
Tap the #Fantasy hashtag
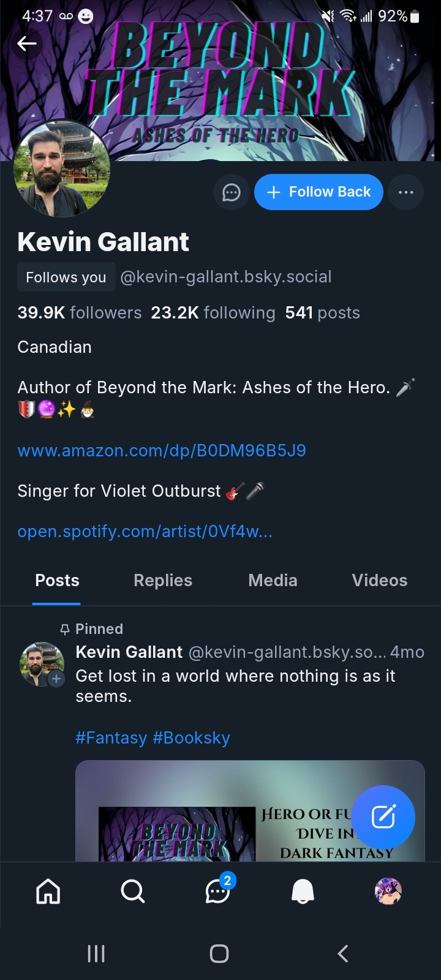111,738
